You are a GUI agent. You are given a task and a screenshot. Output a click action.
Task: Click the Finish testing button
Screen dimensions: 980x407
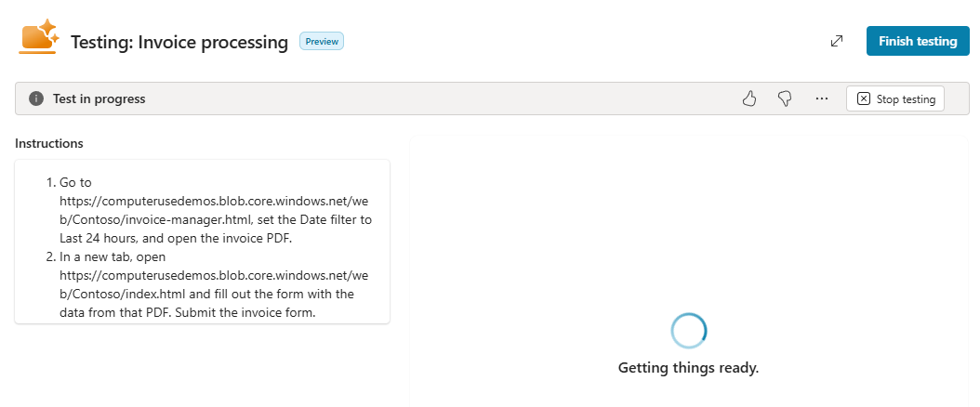pyautogui.click(x=918, y=41)
